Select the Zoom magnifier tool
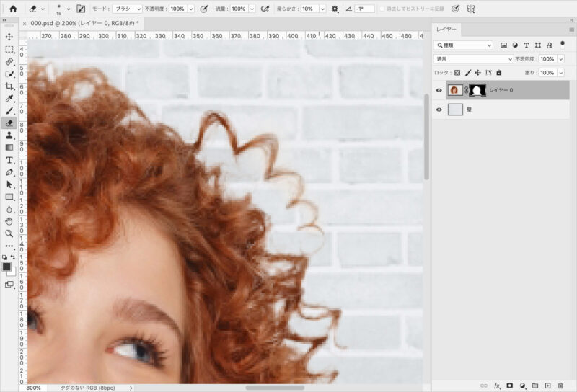 pyautogui.click(x=9, y=233)
